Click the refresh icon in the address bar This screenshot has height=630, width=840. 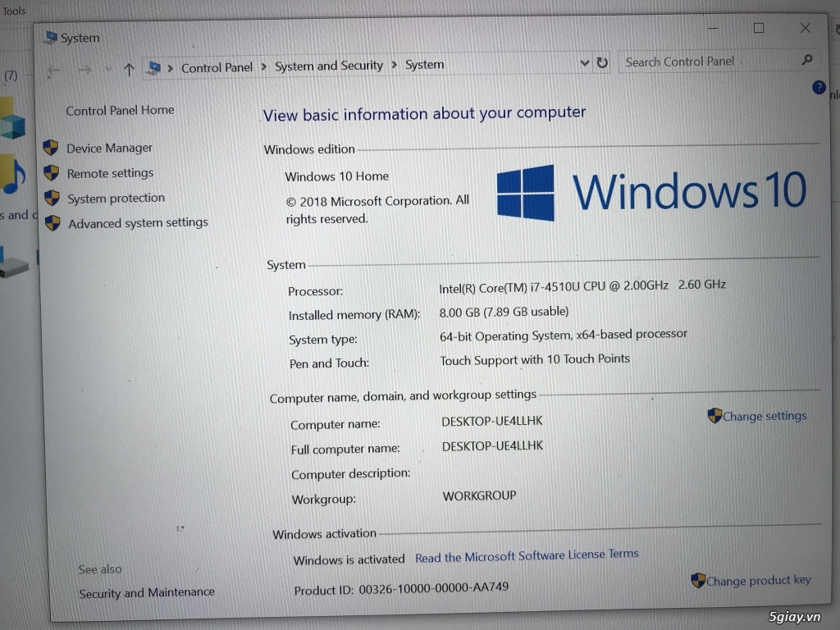603,62
